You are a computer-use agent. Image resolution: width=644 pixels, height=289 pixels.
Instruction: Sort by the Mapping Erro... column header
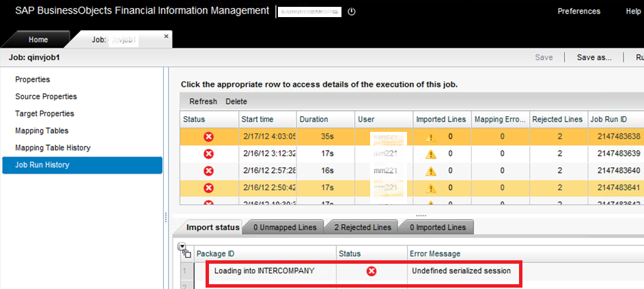point(501,119)
